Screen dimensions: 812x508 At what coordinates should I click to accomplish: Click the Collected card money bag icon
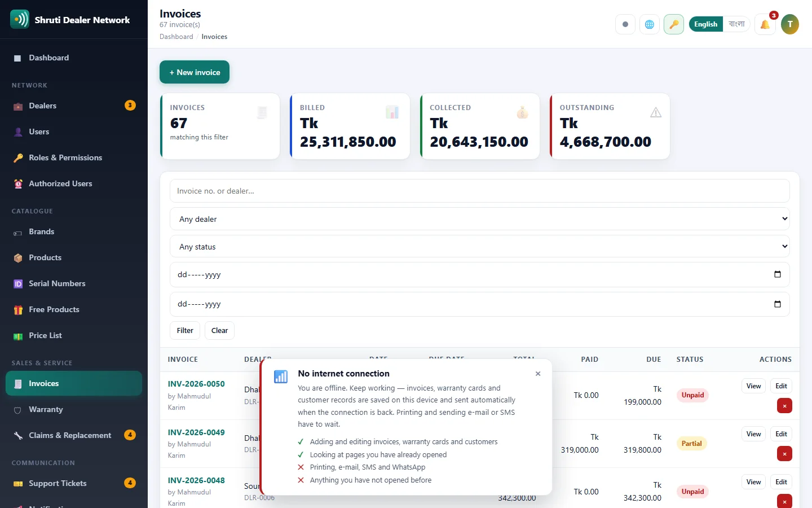pyautogui.click(x=522, y=112)
